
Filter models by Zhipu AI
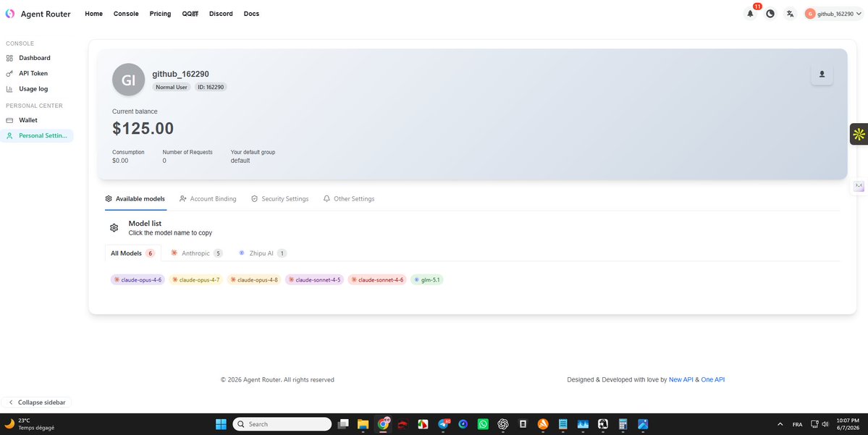(262, 253)
